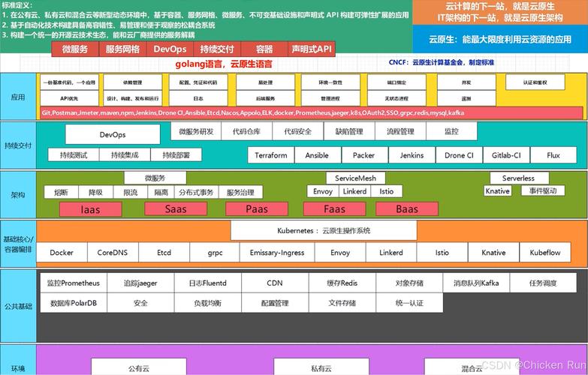Select the 流程管理 box

tap(400, 131)
